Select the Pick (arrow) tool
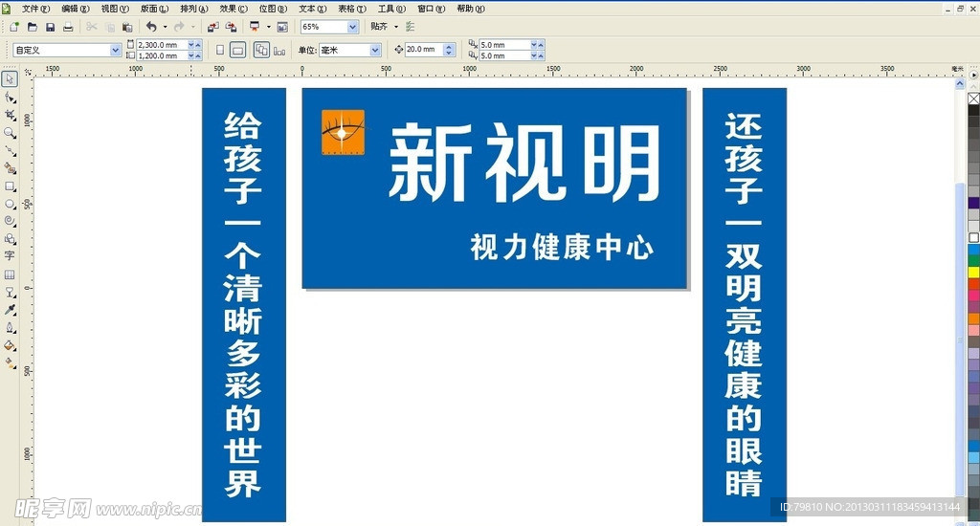This screenshot has height=526, width=980. point(10,79)
